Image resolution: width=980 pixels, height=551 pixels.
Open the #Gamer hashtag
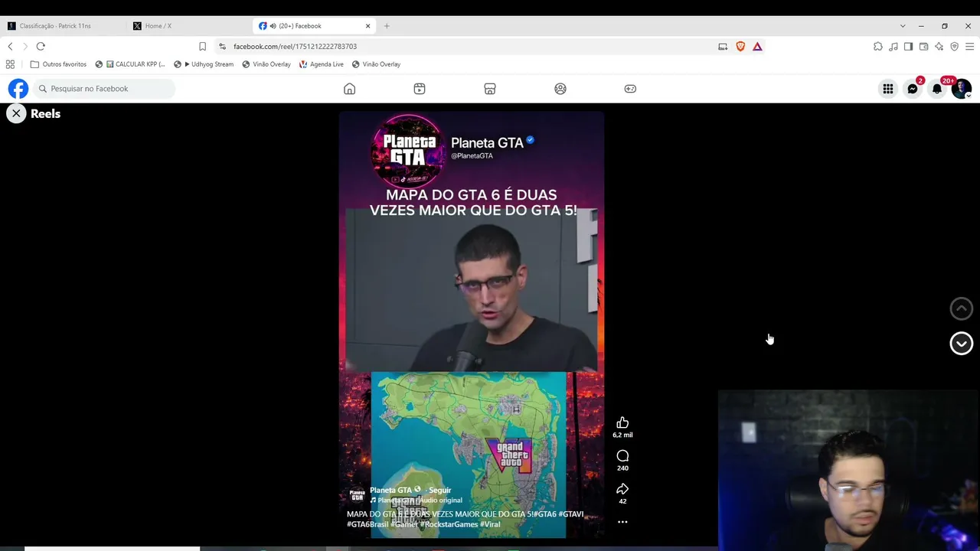point(404,524)
